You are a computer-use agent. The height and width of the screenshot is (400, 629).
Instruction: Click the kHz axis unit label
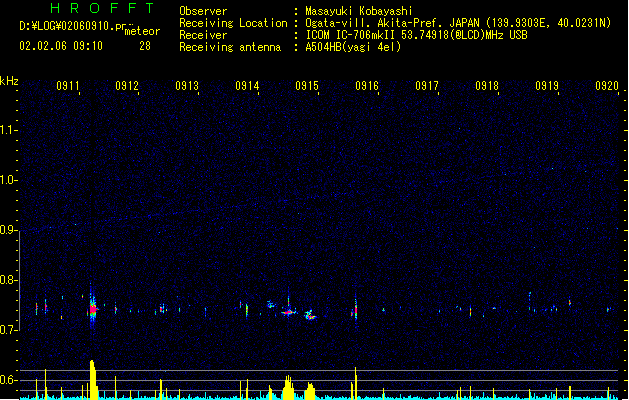9,81
